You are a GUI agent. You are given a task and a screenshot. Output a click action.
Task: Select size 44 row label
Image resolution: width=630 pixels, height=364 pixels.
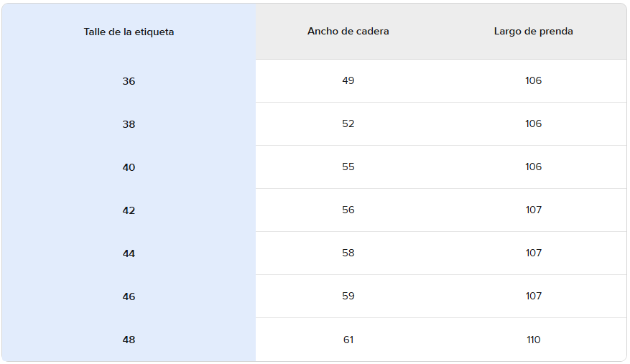(x=129, y=253)
